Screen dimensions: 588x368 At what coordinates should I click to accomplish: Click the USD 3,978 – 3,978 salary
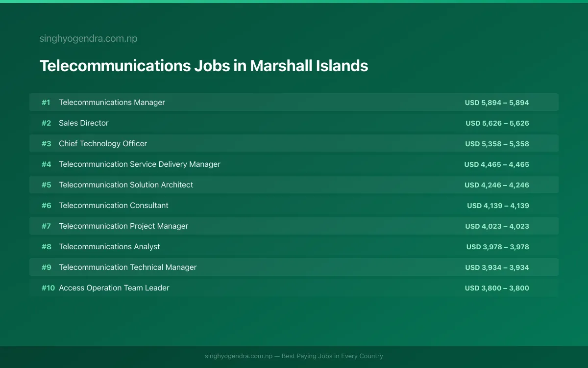click(498, 247)
